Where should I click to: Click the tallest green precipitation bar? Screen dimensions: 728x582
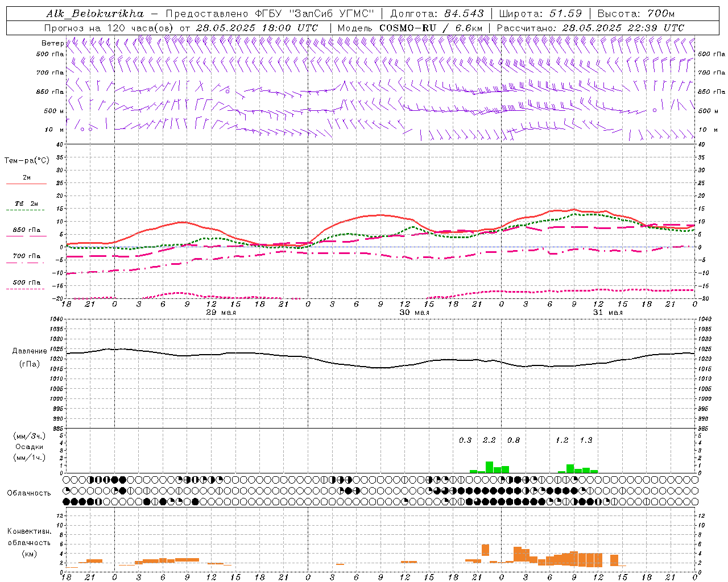[489, 467]
